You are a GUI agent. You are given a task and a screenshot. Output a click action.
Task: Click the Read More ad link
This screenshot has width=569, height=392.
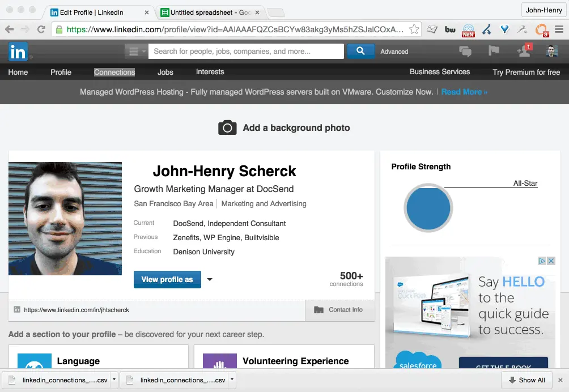[x=464, y=92]
